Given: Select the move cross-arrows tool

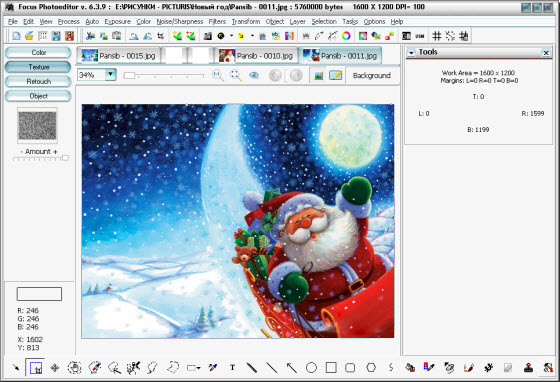Looking at the screenshot, I should pyautogui.click(x=55, y=368).
